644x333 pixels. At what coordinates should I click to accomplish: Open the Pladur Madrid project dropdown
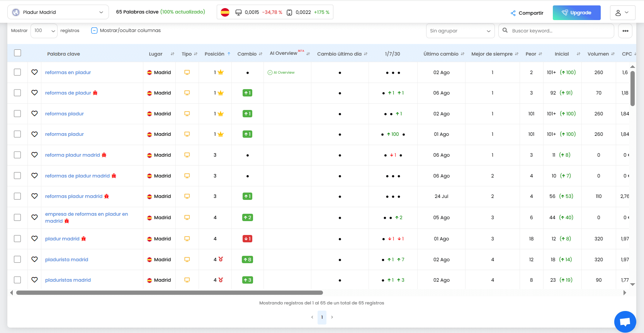58,12
